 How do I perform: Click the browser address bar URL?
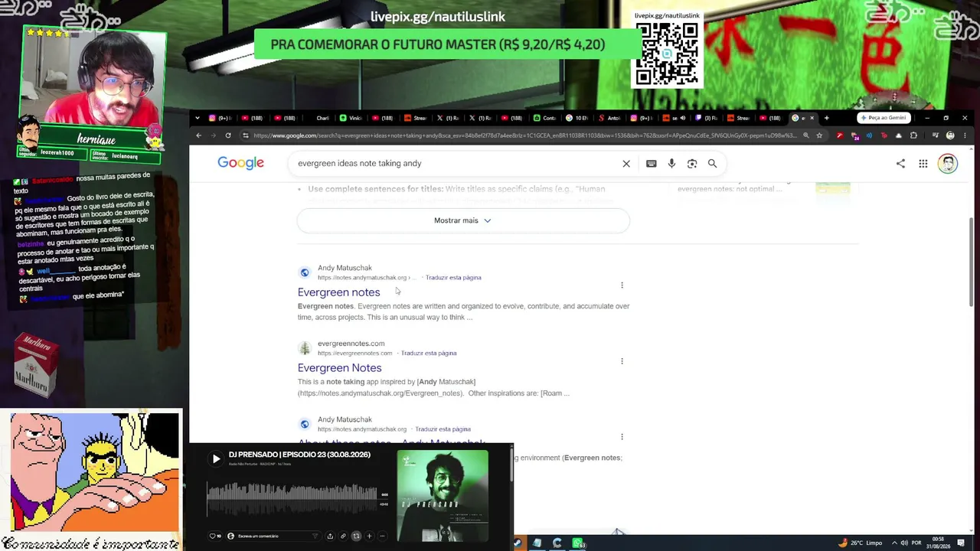(525, 135)
